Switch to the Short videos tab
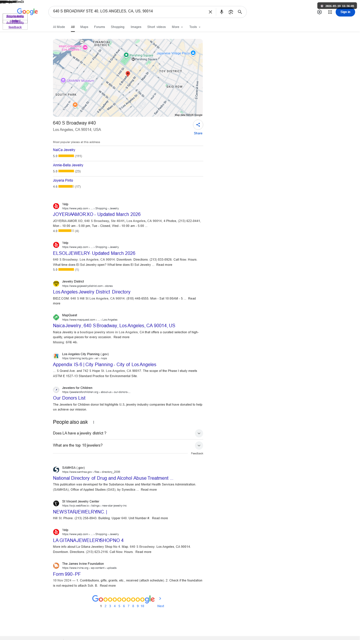The height and width of the screenshot is (640, 364). pos(156,27)
